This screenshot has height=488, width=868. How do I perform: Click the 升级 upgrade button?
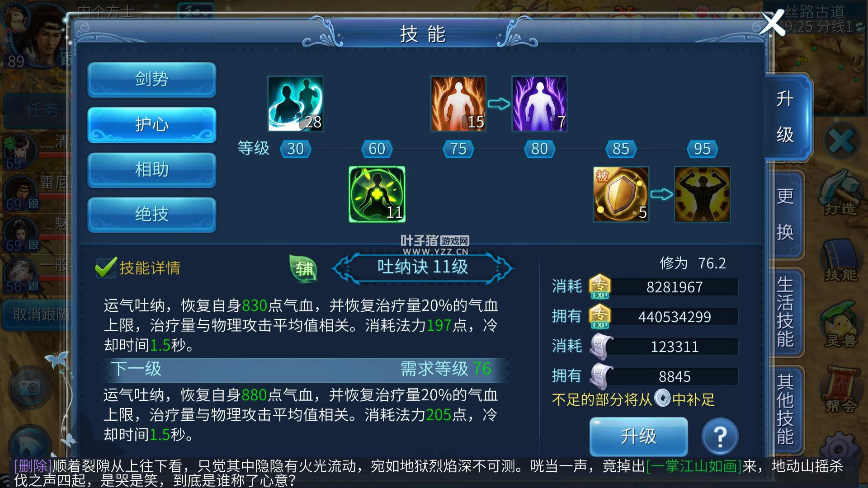tap(638, 436)
